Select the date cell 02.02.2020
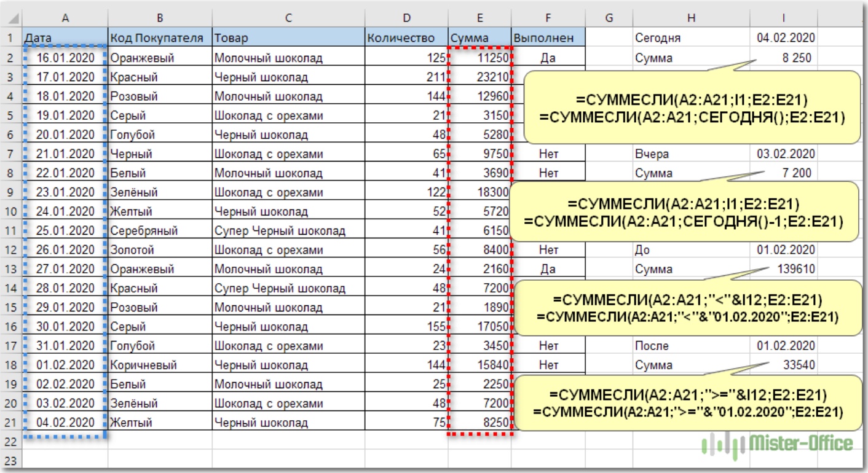The width and height of the screenshot is (868, 473). pos(65,384)
